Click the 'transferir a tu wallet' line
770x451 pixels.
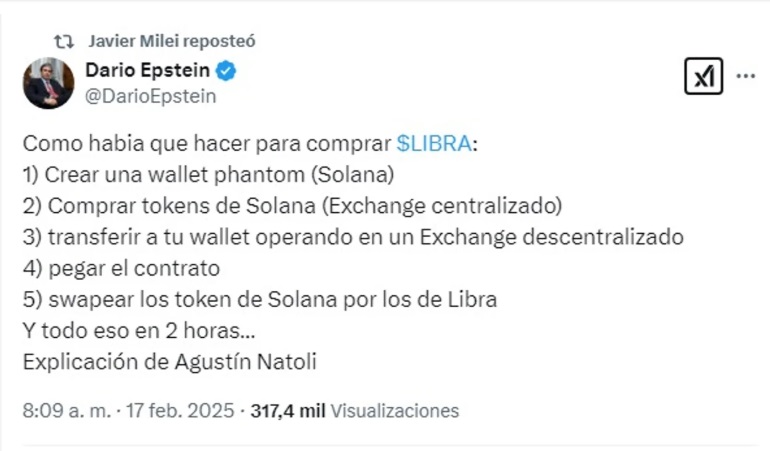(x=352, y=237)
